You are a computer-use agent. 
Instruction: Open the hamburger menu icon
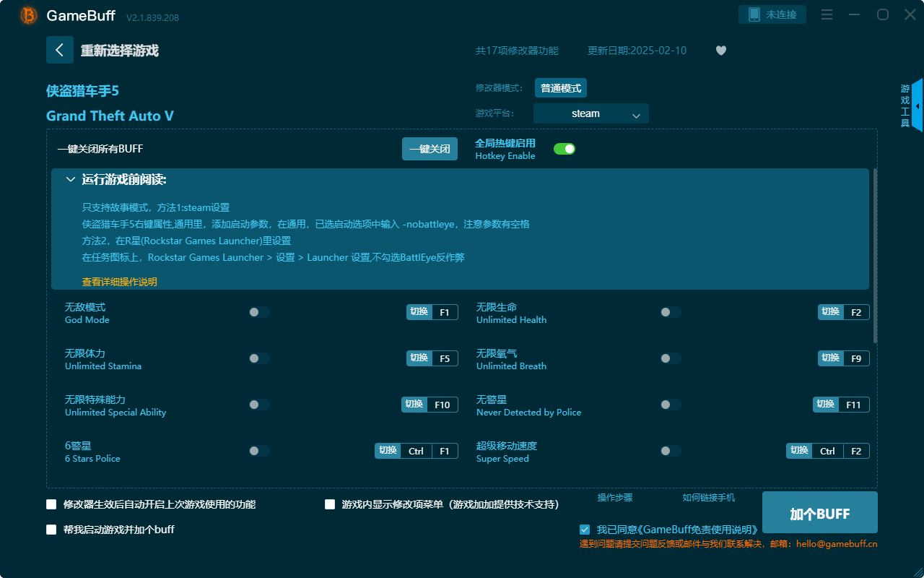(827, 15)
